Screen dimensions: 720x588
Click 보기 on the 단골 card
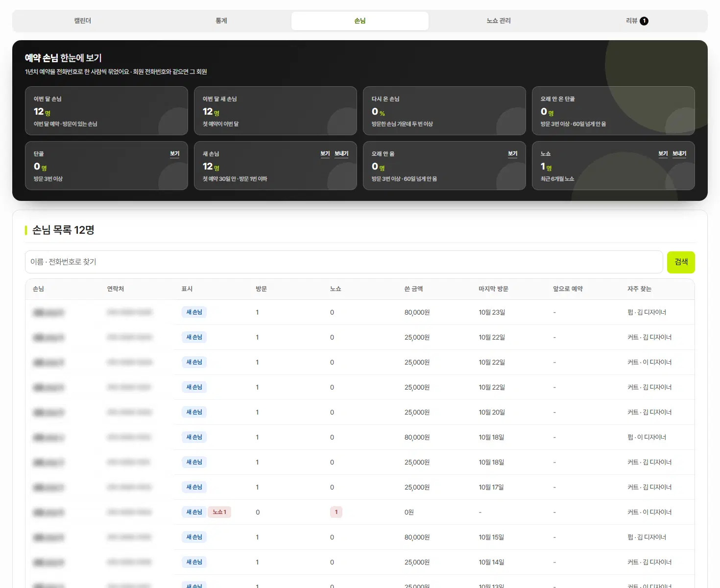(175, 154)
